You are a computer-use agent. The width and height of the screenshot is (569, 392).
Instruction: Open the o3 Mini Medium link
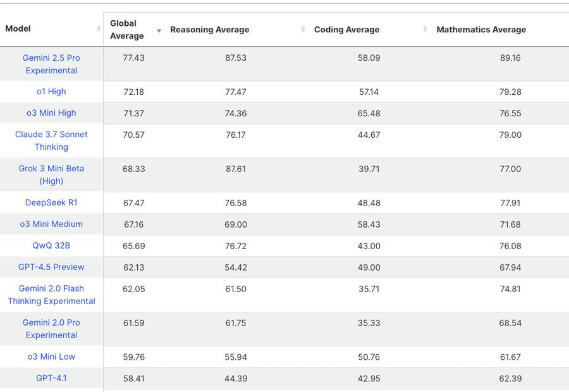coord(51,224)
